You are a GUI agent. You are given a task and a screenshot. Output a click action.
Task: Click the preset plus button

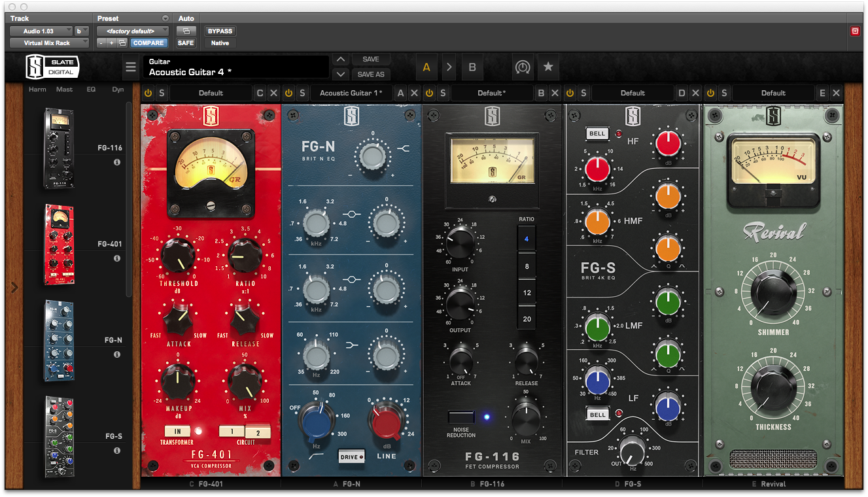click(x=112, y=43)
